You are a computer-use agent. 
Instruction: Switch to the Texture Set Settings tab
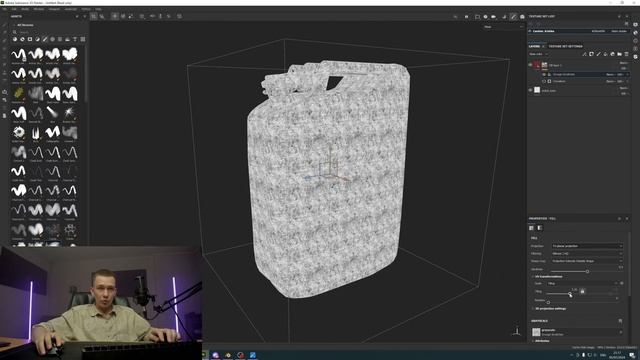565,47
